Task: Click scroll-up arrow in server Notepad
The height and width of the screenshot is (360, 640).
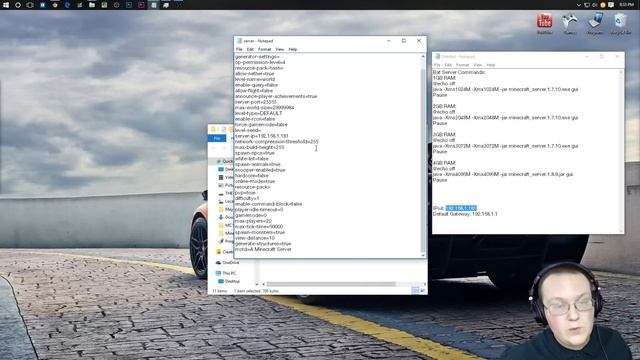Action: [423, 56]
